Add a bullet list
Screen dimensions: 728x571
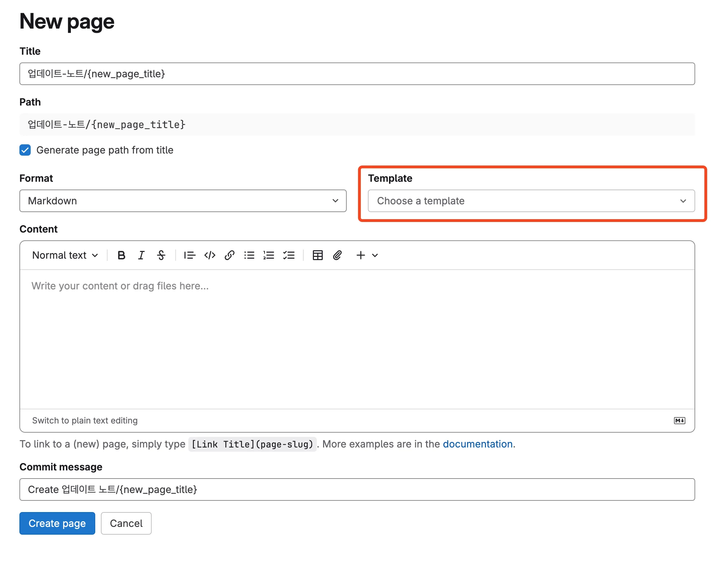pyautogui.click(x=249, y=255)
